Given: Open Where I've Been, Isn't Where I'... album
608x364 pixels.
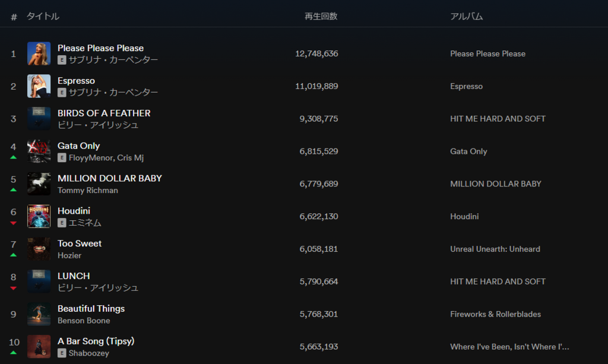Looking at the screenshot, I should (x=509, y=347).
